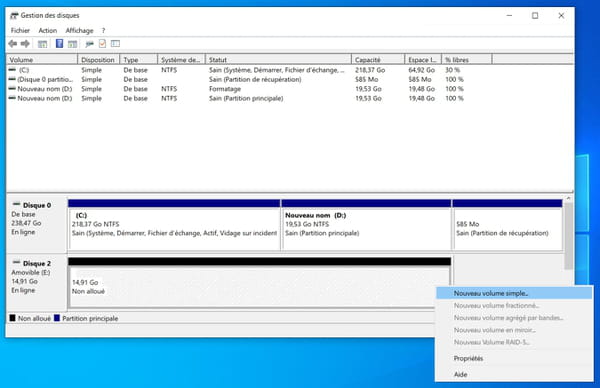Image resolution: width=600 pixels, height=388 pixels.
Task: Sort by the Statut column header
Action: pos(278,60)
